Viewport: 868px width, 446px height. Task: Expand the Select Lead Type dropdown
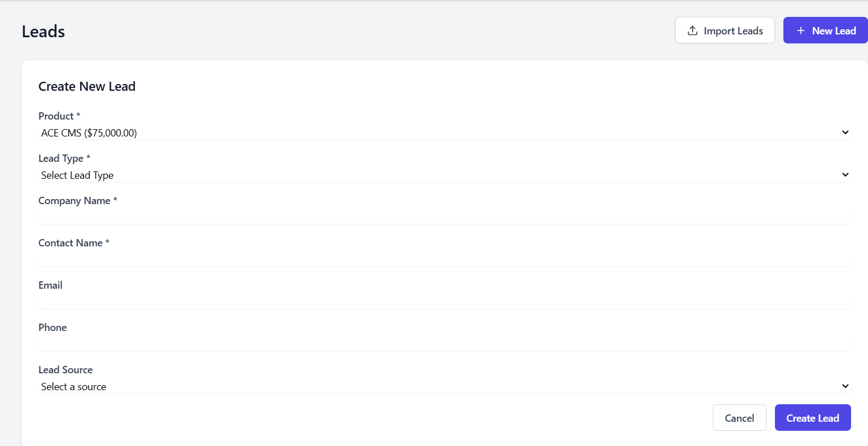click(x=444, y=175)
